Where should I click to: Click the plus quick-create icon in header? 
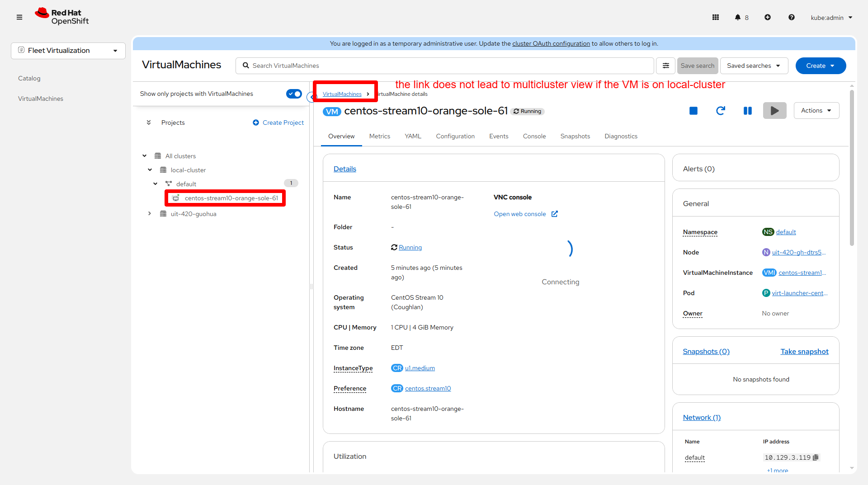point(768,17)
